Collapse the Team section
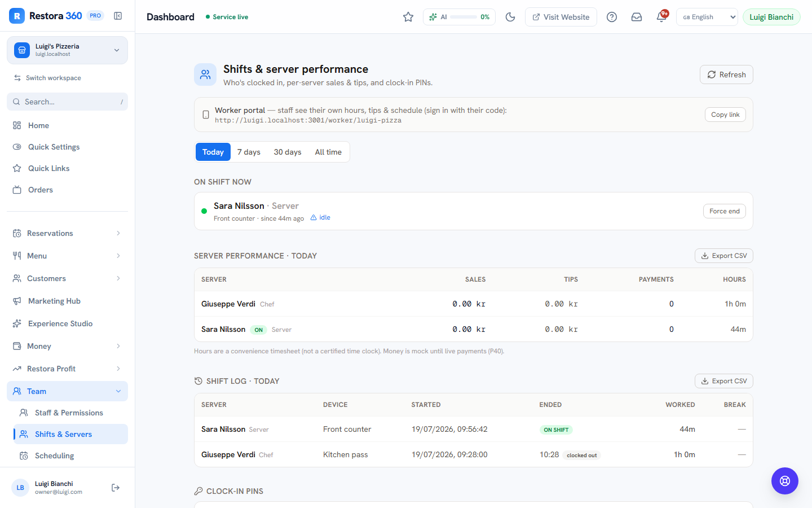The height and width of the screenshot is (508, 812). (67, 391)
